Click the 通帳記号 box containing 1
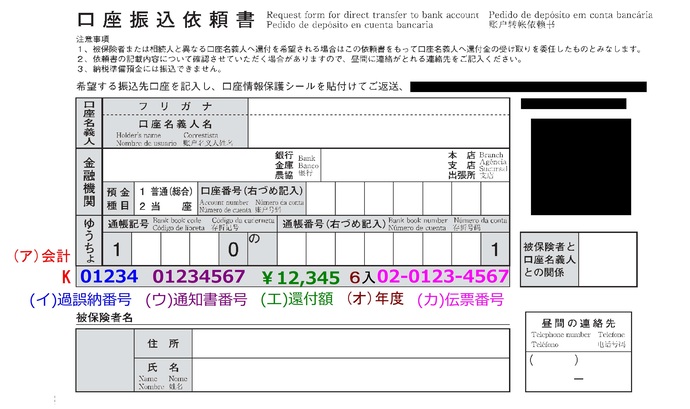 coord(117,249)
